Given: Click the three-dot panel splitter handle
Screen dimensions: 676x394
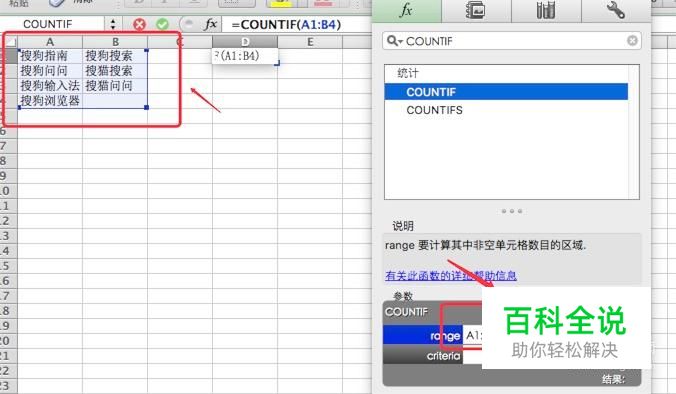Looking at the screenshot, I should click(x=512, y=211).
